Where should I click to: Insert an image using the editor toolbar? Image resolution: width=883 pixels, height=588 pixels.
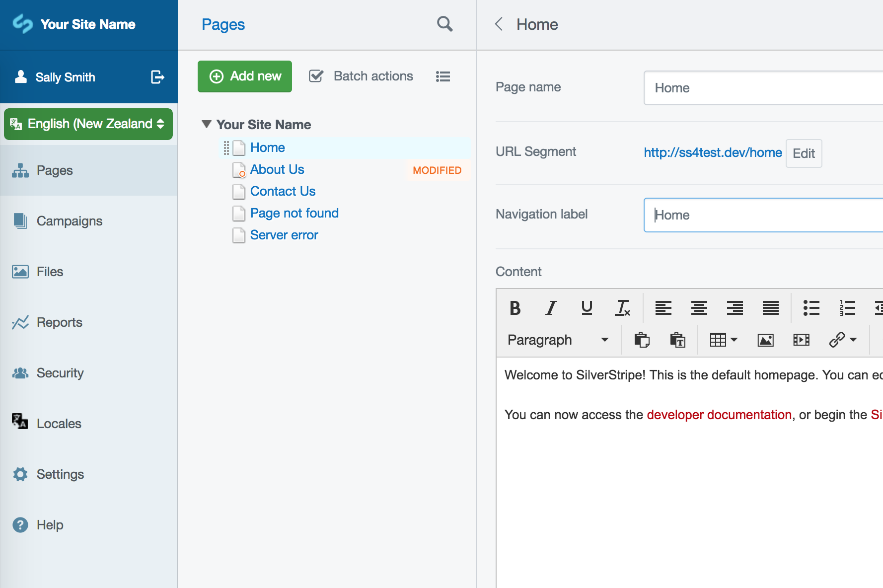(x=765, y=340)
